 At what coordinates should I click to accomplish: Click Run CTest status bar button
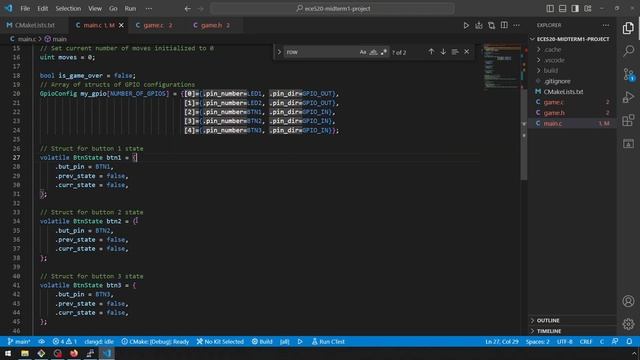(328, 342)
